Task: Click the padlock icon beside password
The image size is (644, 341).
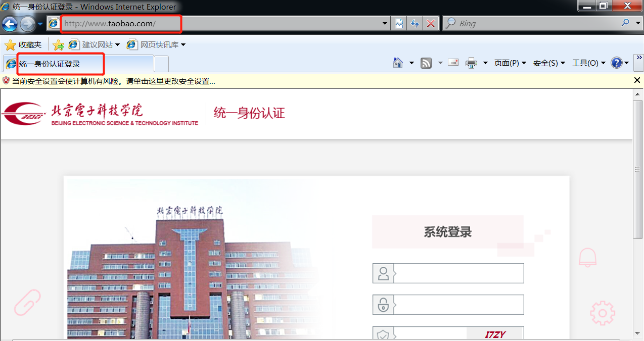Action: 383,305
